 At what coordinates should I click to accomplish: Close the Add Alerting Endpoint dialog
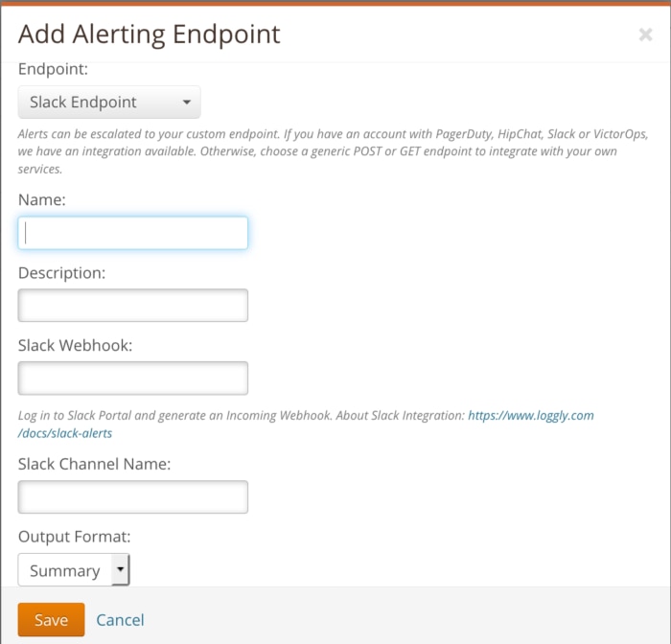pyautogui.click(x=645, y=34)
